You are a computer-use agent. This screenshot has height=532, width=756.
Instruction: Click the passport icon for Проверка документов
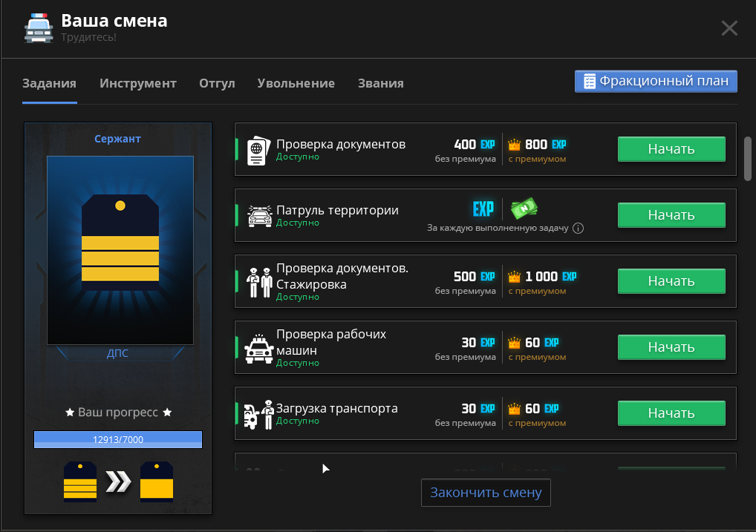click(258, 151)
